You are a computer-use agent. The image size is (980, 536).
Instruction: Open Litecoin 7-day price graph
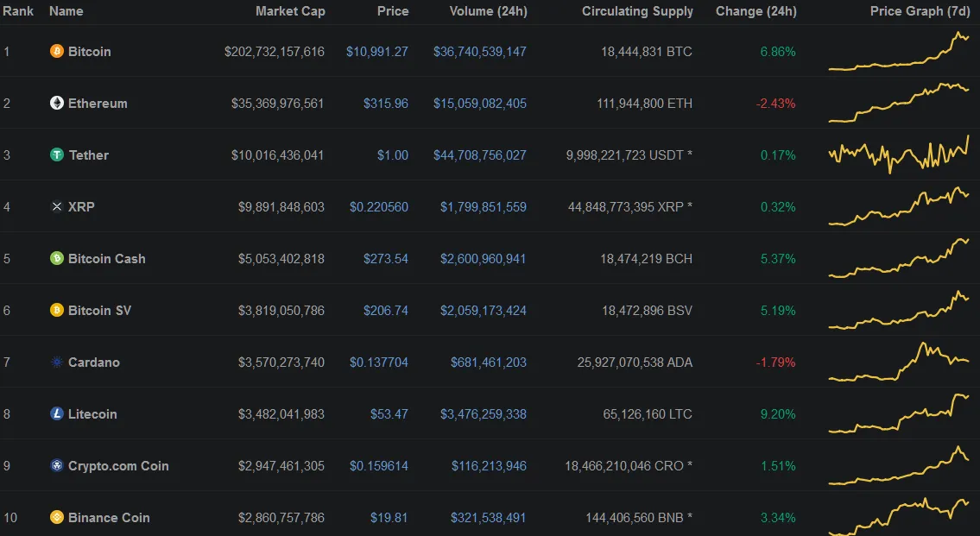click(899, 413)
